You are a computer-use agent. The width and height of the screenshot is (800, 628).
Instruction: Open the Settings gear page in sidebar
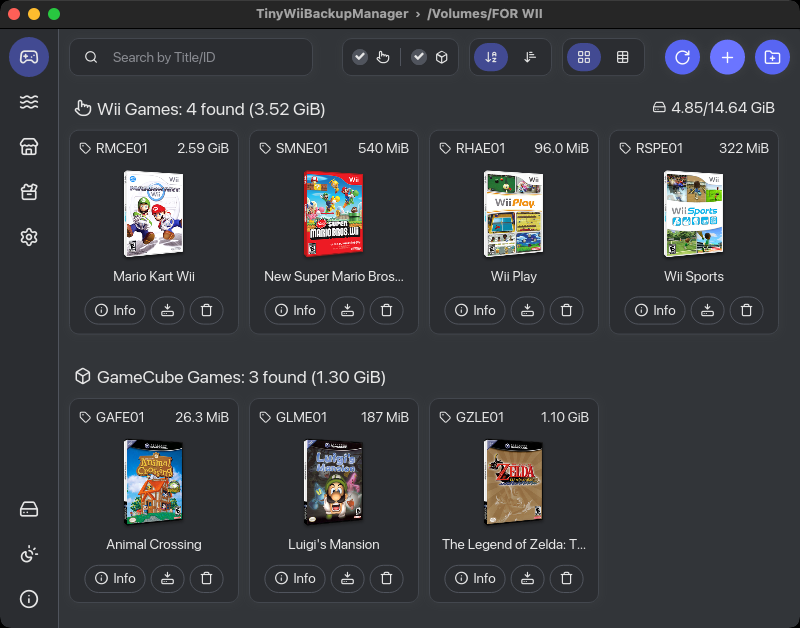pos(29,237)
